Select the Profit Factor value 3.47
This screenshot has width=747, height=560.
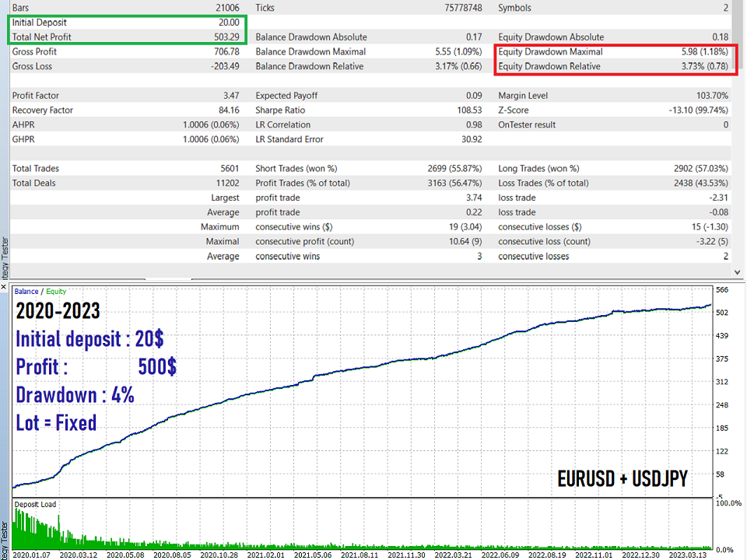pos(231,95)
